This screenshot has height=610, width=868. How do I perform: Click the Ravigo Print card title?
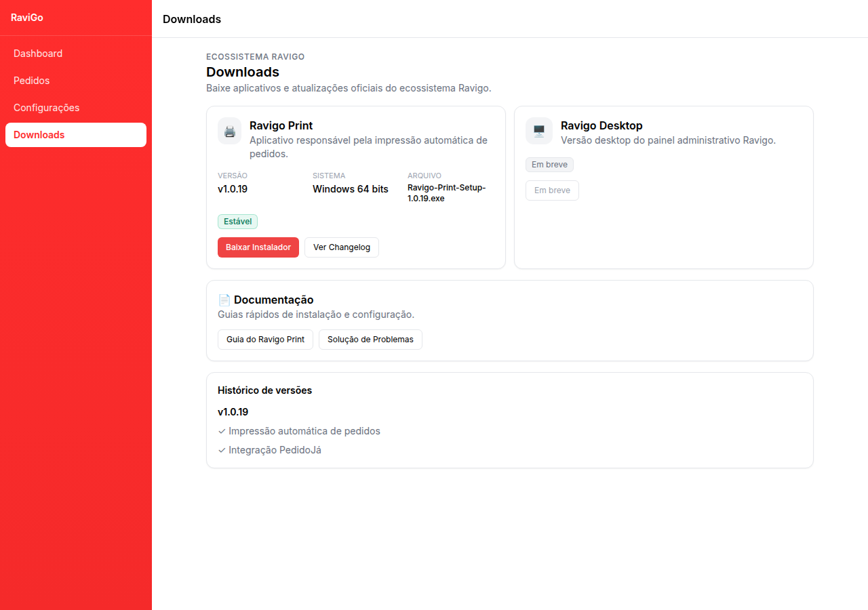click(x=281, y=125)
